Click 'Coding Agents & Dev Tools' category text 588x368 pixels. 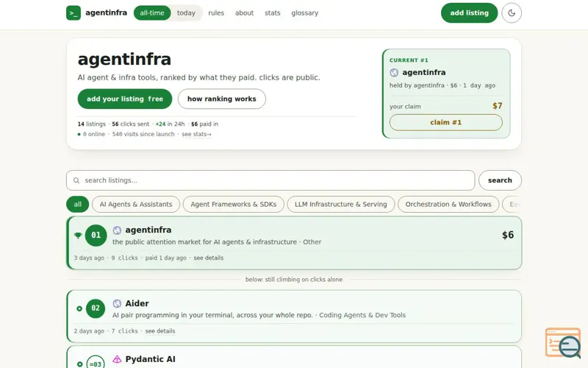click(x=362, y=315)
